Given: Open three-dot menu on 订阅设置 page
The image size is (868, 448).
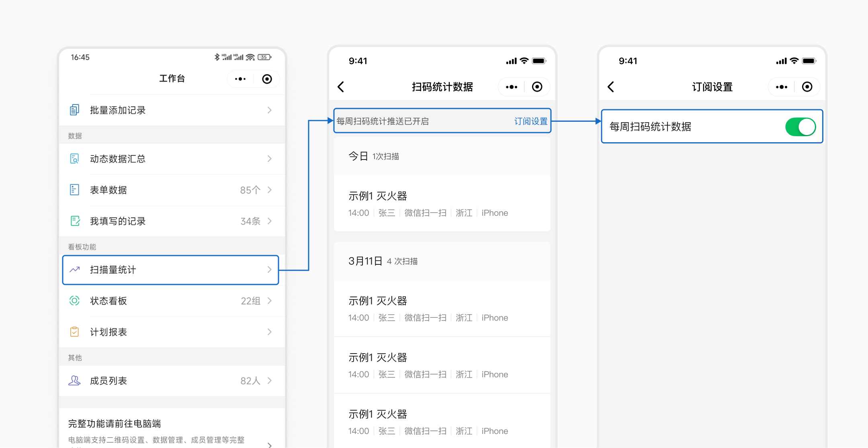Looking at the screenshot, I should [x=781, y=87].
